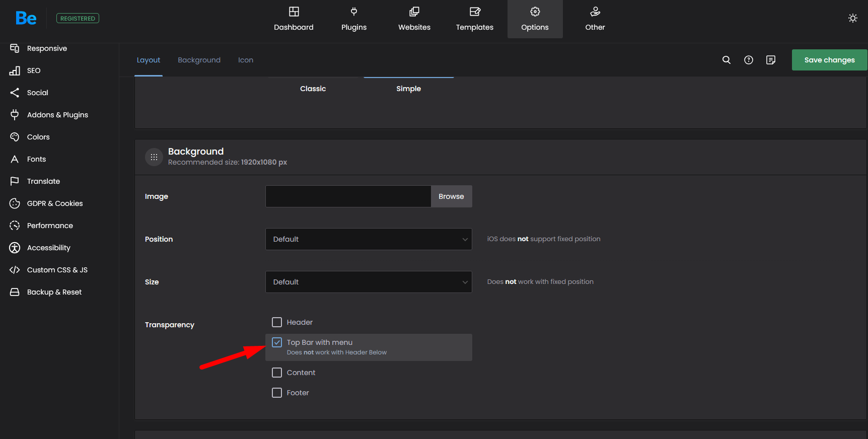Click the Performance gauge icon
Viewport: 868px width, 439px height.
(x=15, y=226)
